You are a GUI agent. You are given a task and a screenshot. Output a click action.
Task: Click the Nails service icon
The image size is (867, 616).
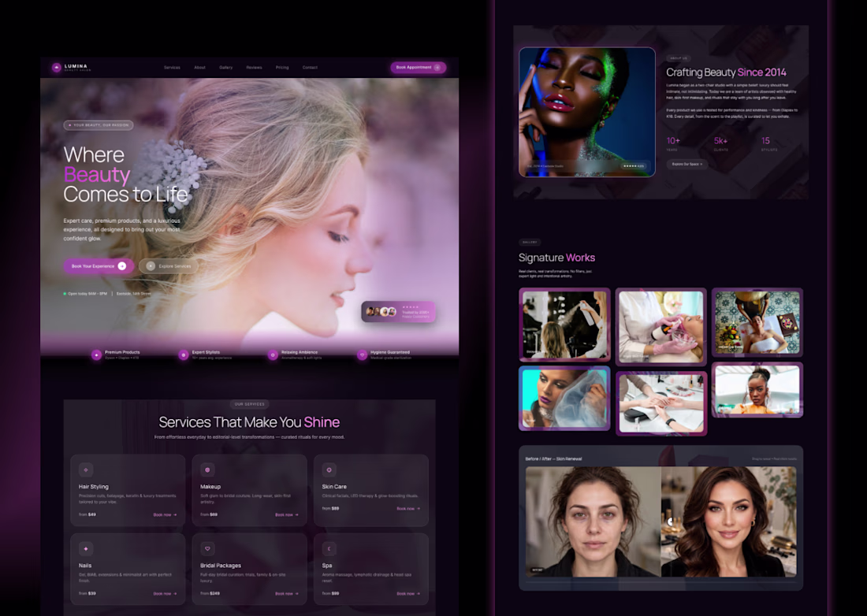coord(86,548)
